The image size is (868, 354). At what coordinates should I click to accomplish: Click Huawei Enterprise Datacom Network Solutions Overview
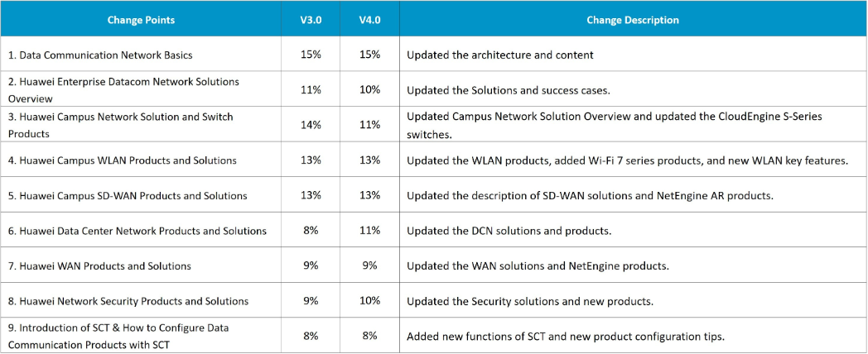[123, 89]
